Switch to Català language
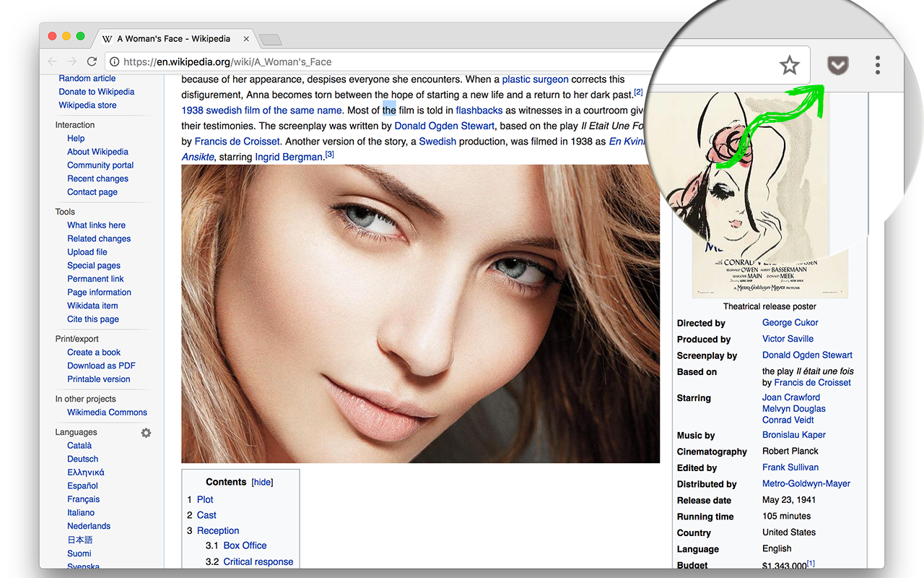 (79, 445)
